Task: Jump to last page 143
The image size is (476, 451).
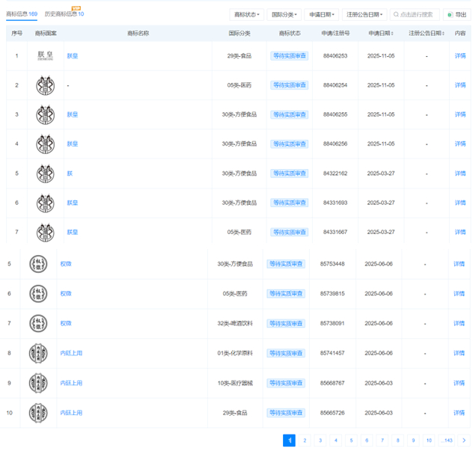Action: point(447,441)
